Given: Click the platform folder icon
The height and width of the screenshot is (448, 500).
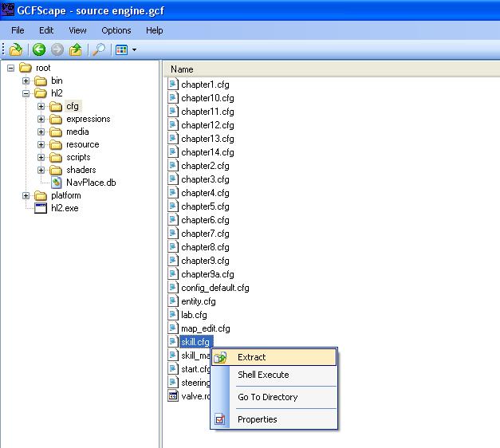Looking at the screenshot, I should tap(41, 195).
